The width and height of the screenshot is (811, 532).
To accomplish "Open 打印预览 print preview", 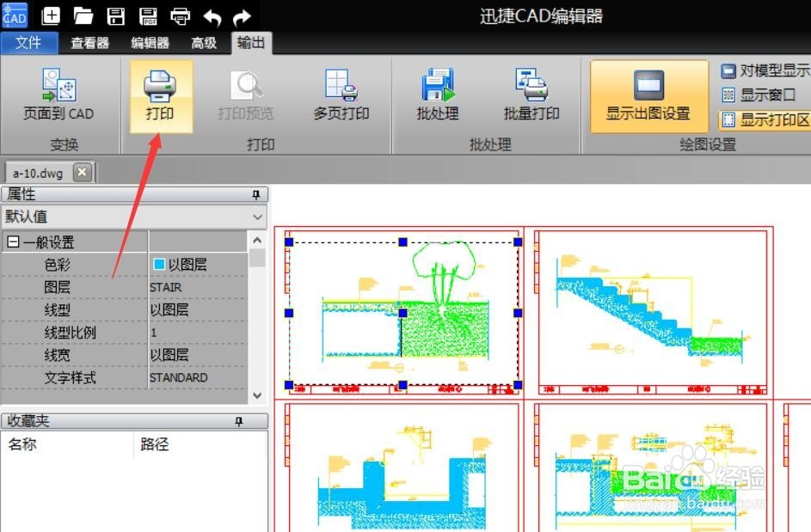I will point(246,95).
